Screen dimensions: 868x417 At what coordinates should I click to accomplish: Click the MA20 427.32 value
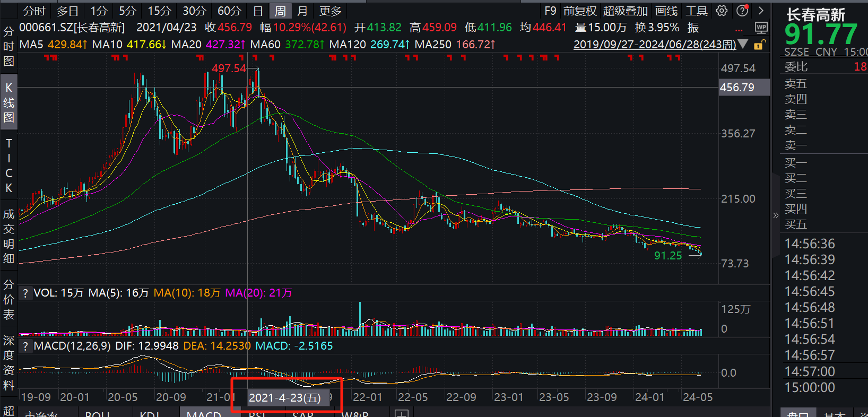coord(208,45)
